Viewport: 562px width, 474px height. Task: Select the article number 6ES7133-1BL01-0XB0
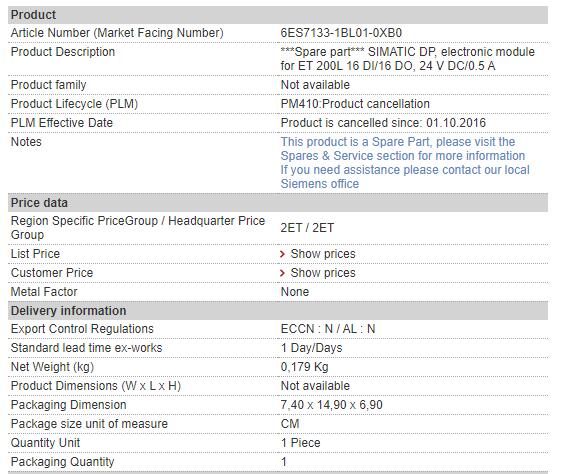341,33
